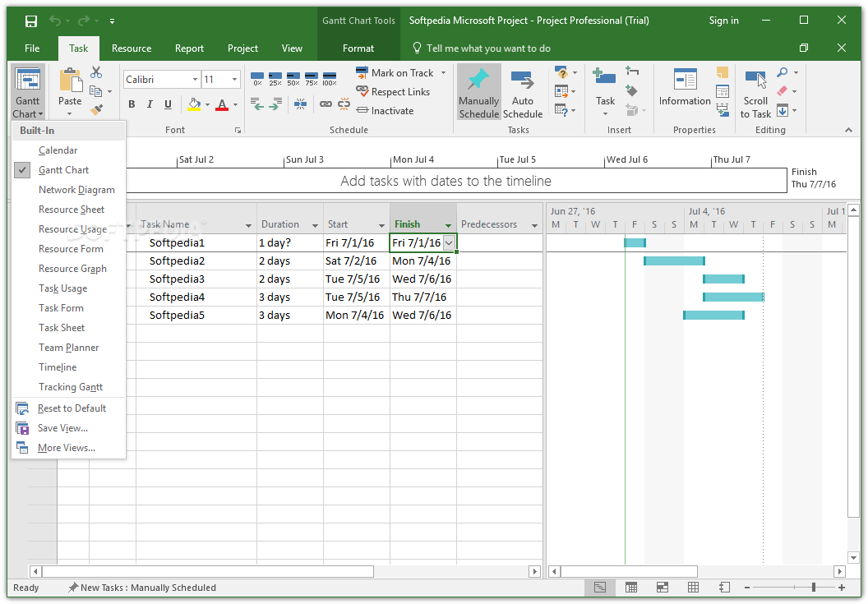This screenshot has height=604, width=868.
Task: Toggle Bold formatting
Action: (x=132, y=104)
